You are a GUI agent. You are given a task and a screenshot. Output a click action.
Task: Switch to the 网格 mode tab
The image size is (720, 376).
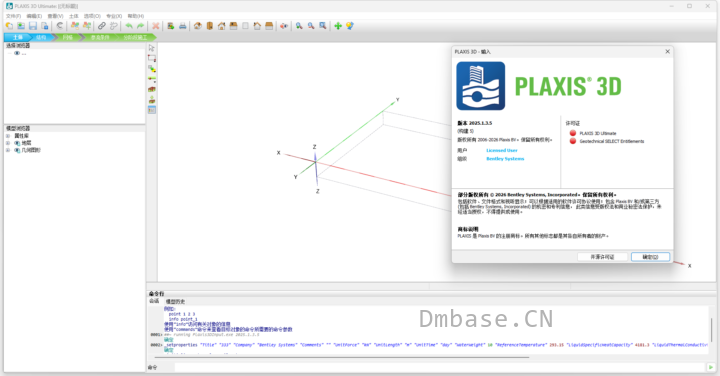[x=68, y=37]
